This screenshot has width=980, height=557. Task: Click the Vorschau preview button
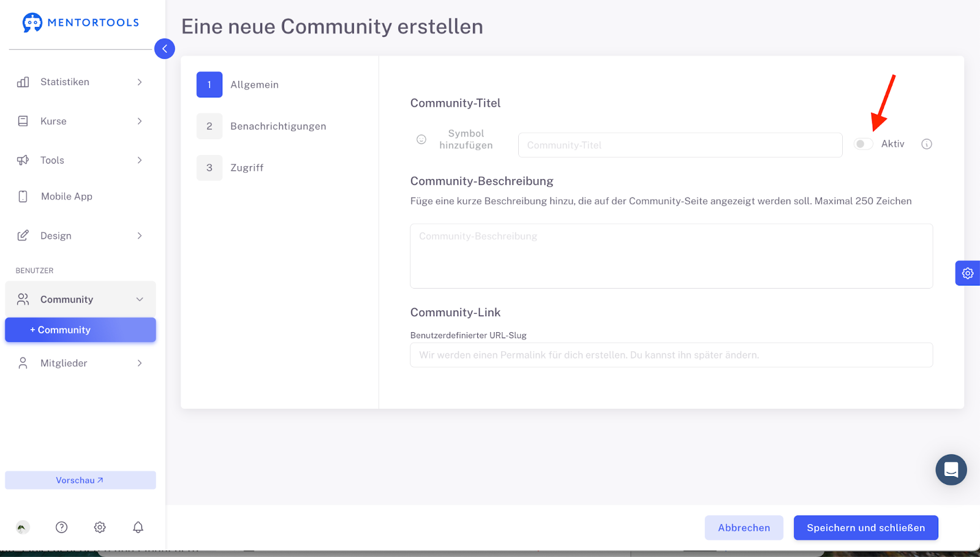click(x=80, y=480)
